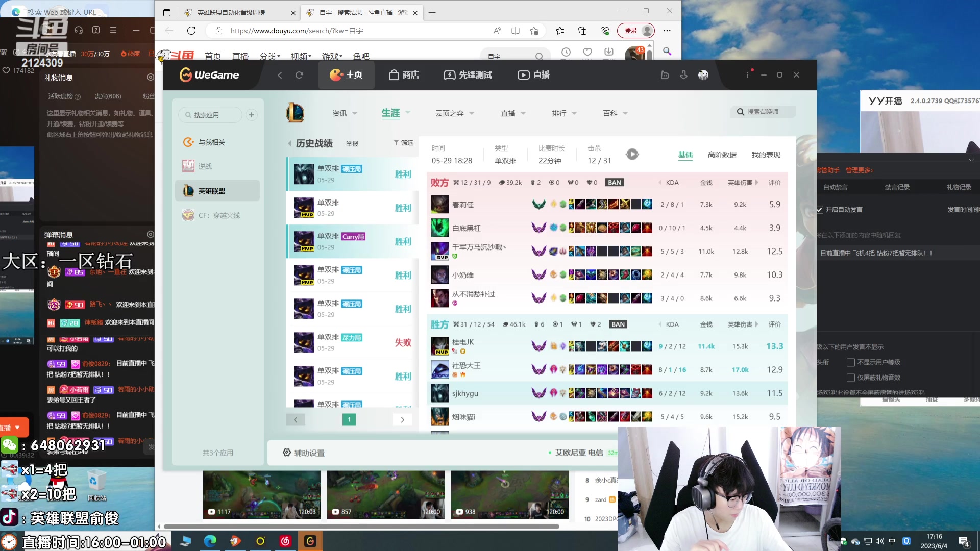Click the taskbar volume icon
The image size is (980, 551).
click(x=879, y=541)
